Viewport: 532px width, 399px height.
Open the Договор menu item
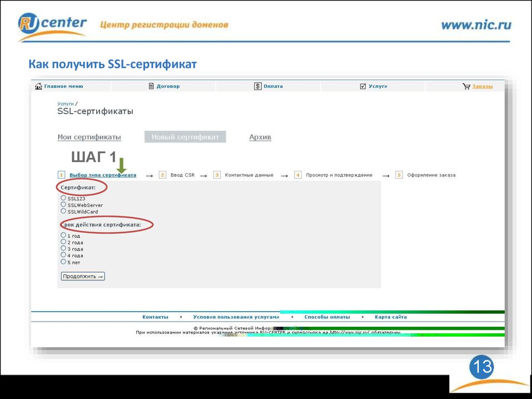[168, 86]
